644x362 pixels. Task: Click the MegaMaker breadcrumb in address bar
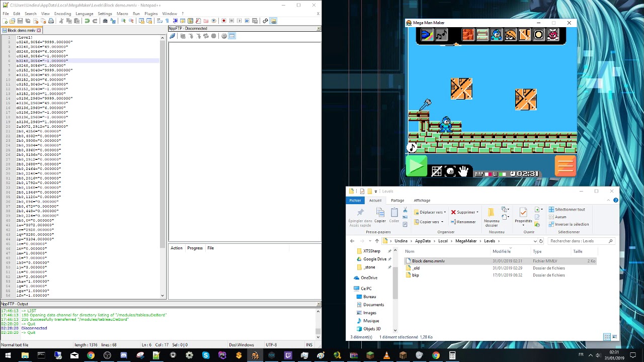tap(466, 241)
